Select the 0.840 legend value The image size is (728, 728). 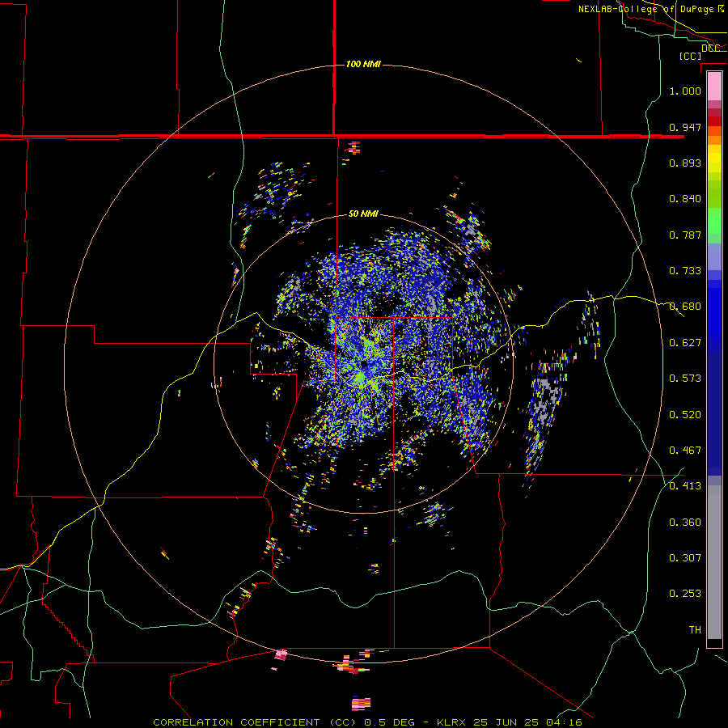(x=685, y=199)
